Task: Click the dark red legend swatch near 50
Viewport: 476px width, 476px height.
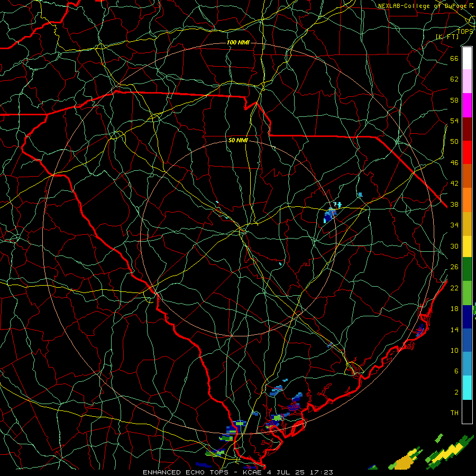Action: click(x=467, y=129)
